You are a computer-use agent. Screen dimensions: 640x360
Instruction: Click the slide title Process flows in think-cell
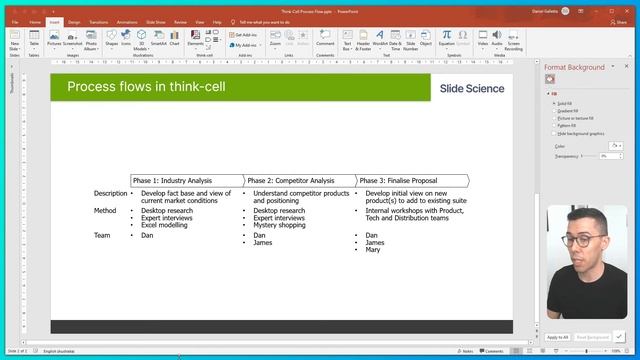tap(146, 87)
